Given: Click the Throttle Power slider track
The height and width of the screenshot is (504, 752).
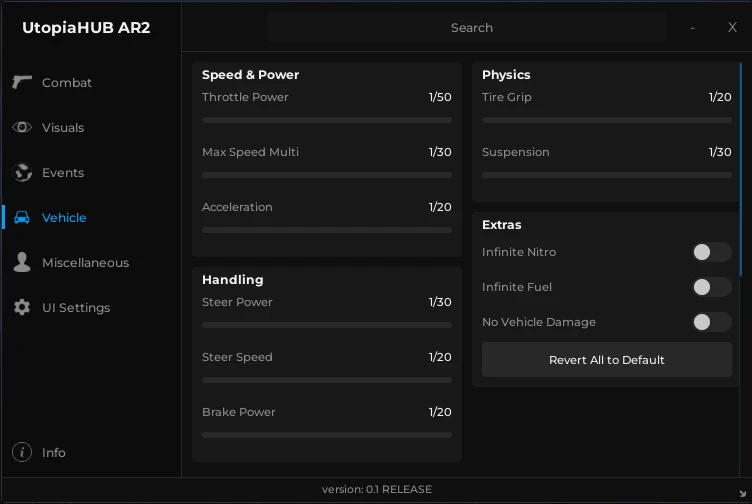Looking at the screenshot, I should (x=327, y=120).
